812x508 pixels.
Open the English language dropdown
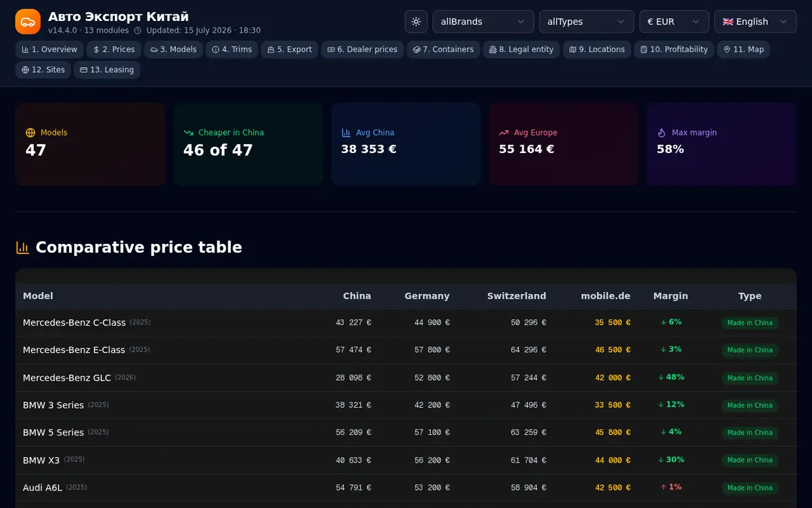pyautogui.click(x=755, y=22)
